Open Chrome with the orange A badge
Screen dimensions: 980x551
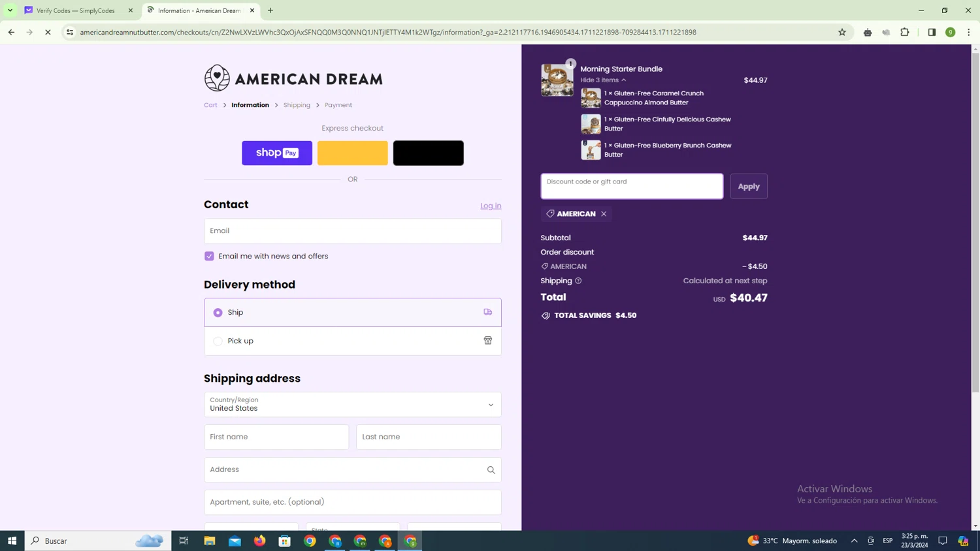point(385,541)
